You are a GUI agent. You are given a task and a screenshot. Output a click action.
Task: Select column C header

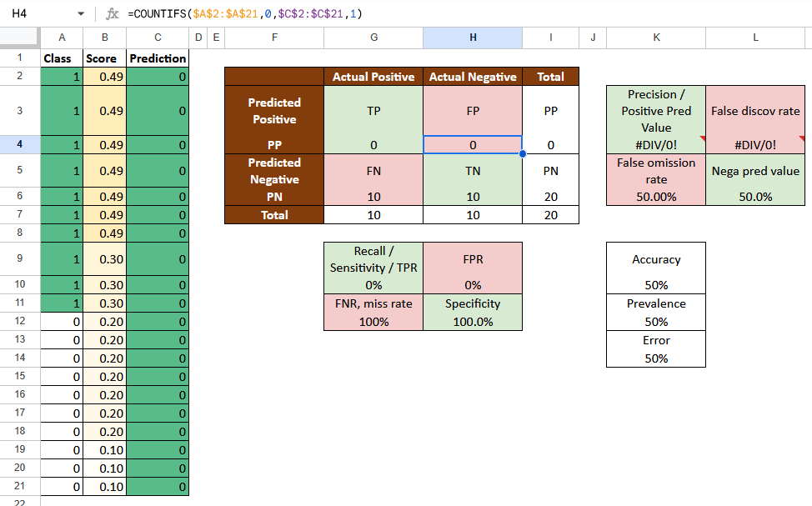(x=158, y=38)
